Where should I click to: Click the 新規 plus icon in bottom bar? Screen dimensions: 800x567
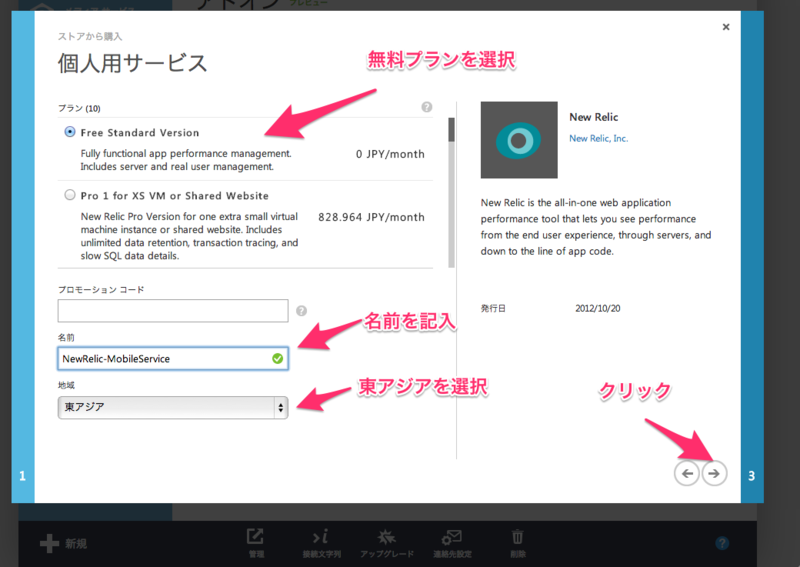(x=49, y=543)
